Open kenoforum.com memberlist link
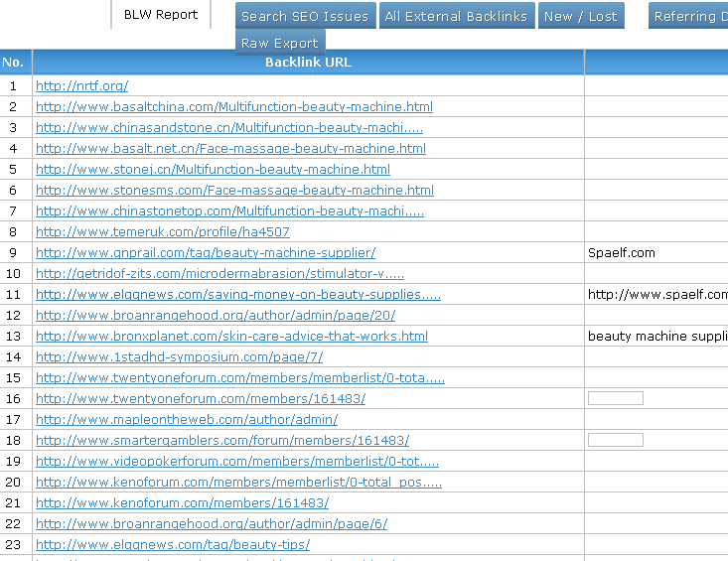This screenshot has width=728, height=561. 238,483
